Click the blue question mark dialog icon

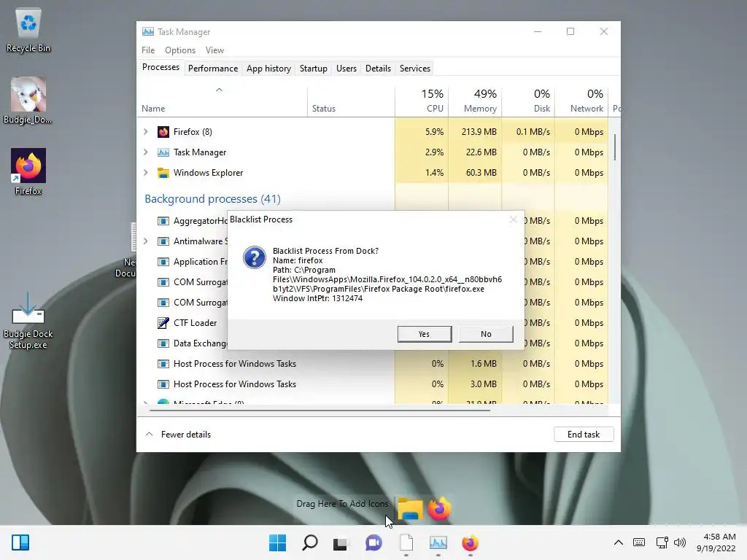click(255, 257)
